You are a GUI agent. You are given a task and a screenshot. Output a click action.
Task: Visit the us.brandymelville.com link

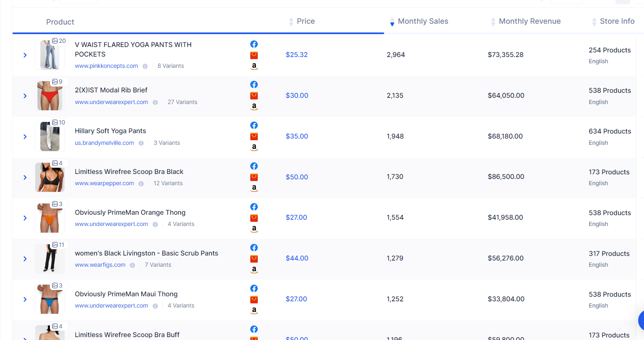[104, 143]
